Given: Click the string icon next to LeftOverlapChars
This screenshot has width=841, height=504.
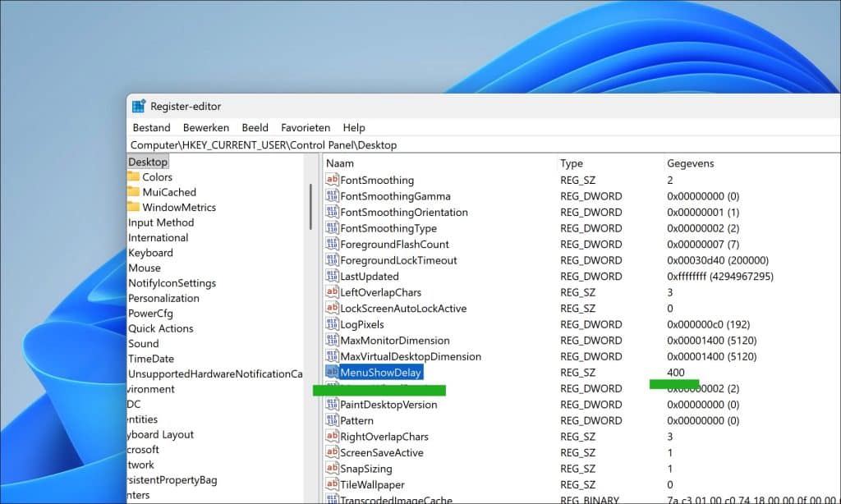Looking at the screenshot, I should click(x=332, y=292).
